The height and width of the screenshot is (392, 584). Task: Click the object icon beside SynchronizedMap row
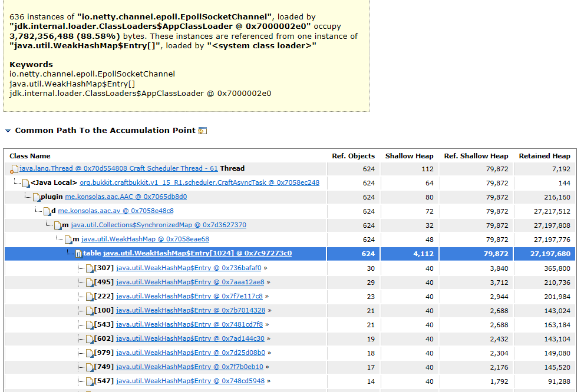coord(57,225)
